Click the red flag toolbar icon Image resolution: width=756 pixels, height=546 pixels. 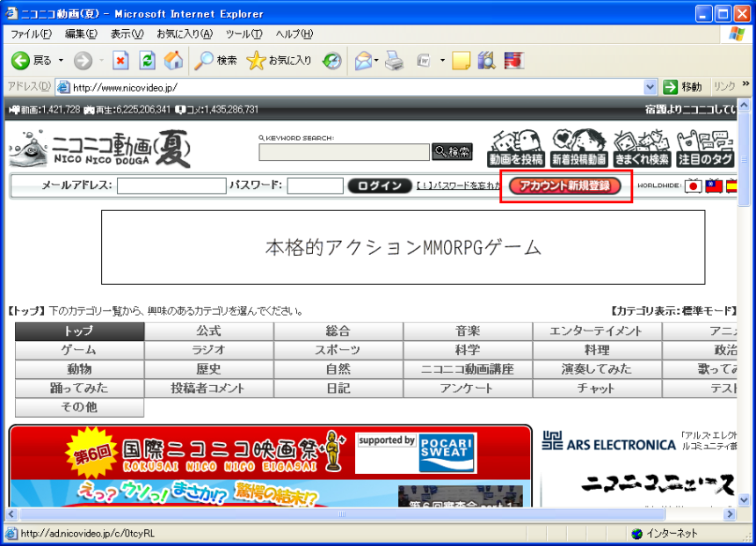(x=514, y=61)
